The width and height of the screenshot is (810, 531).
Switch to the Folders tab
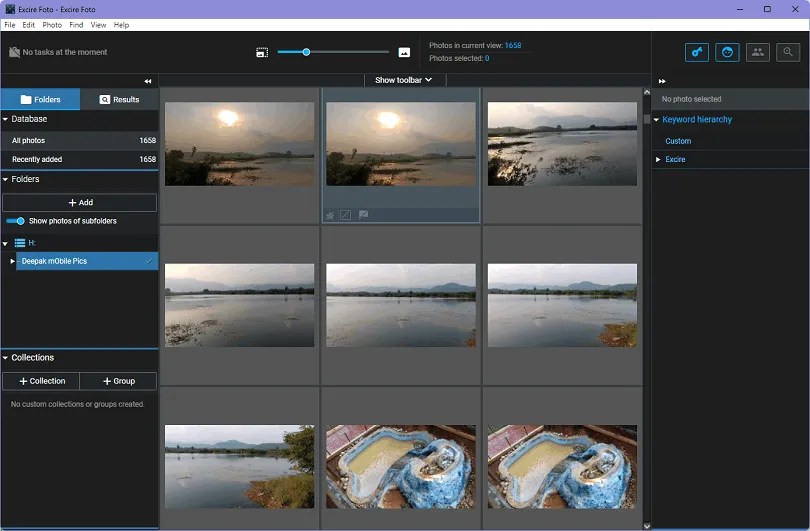click(40, 99)
